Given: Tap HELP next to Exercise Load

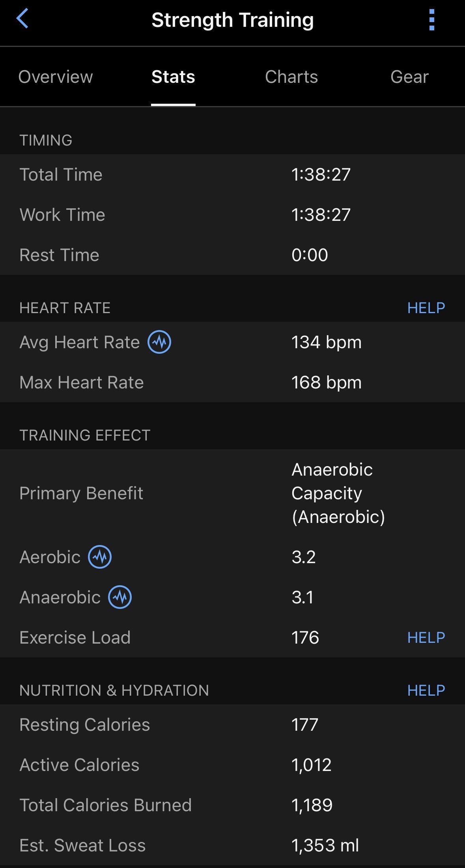Looking at the screenshot, I should pos(426,637).
